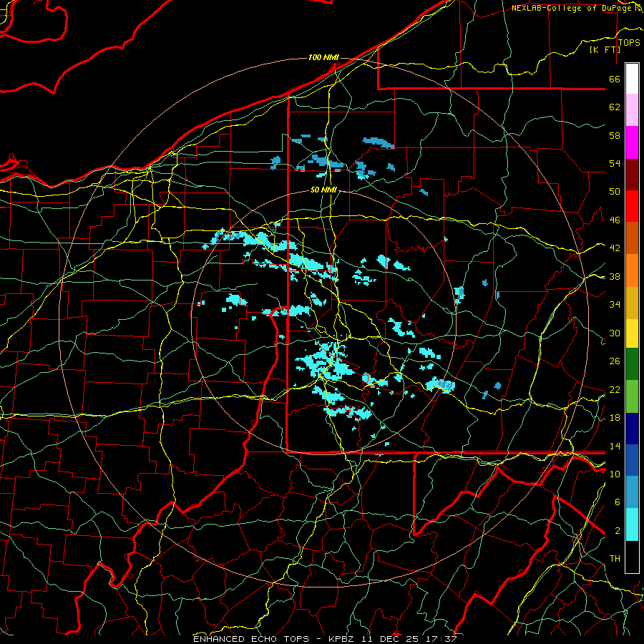Click the 50 NMI range ring label
This screenshot has height=644, width=644.
coord(323,190)
